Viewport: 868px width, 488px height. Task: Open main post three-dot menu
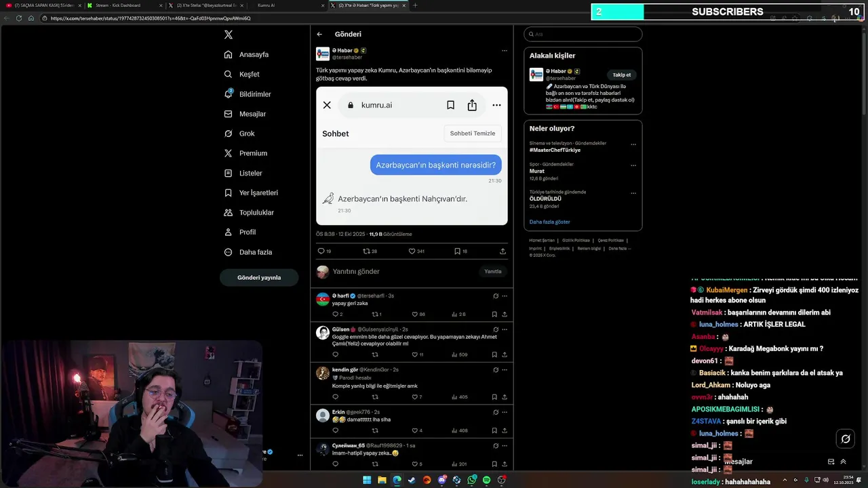(x=504, y=51)
